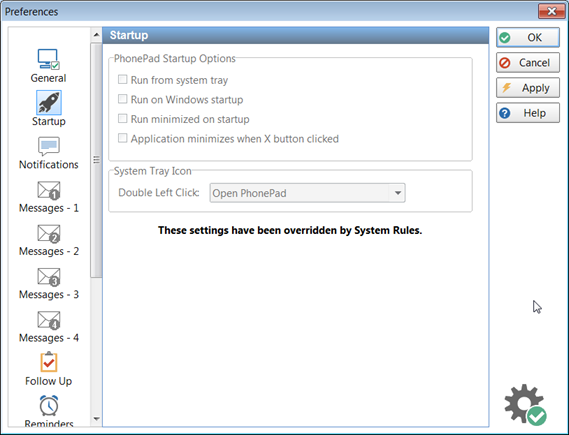This screenshot has width=569, height=435.
Task: Enable Run on Windows startup checkbox
Action: (123, 99)
